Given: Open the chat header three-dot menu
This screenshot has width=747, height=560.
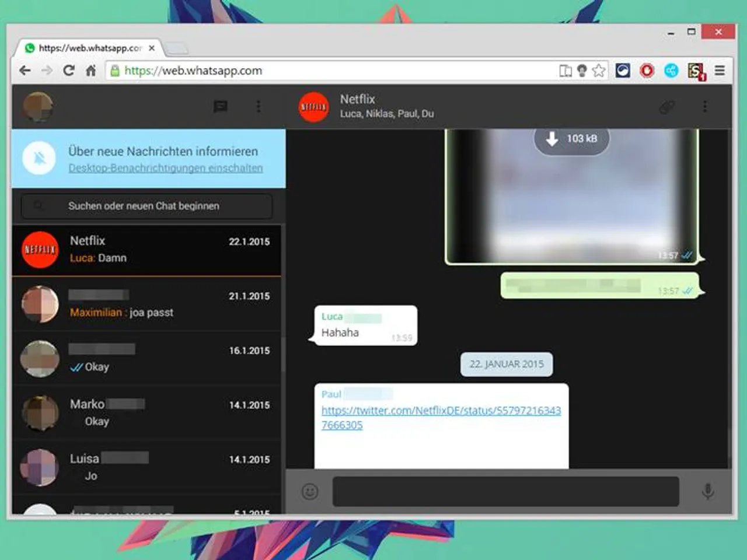Looking at the screenshot, I should click(x=705, y=106).
